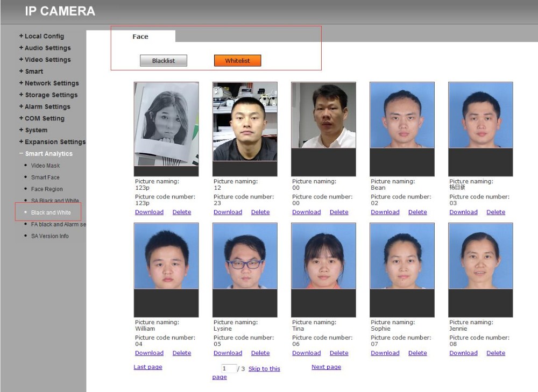This screenshot has height=392, width=538.
Task: Open Sophie's face picture
Action: point(402,270)
